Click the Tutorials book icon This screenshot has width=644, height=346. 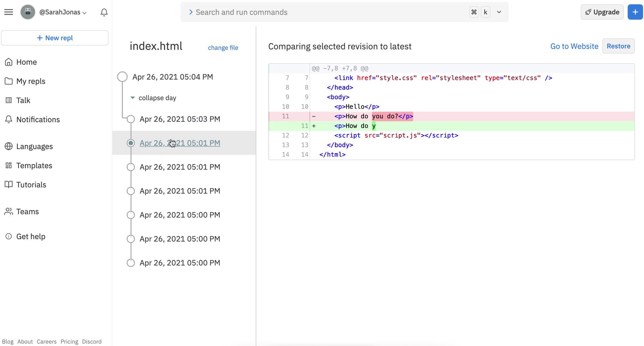pos(9,184)
